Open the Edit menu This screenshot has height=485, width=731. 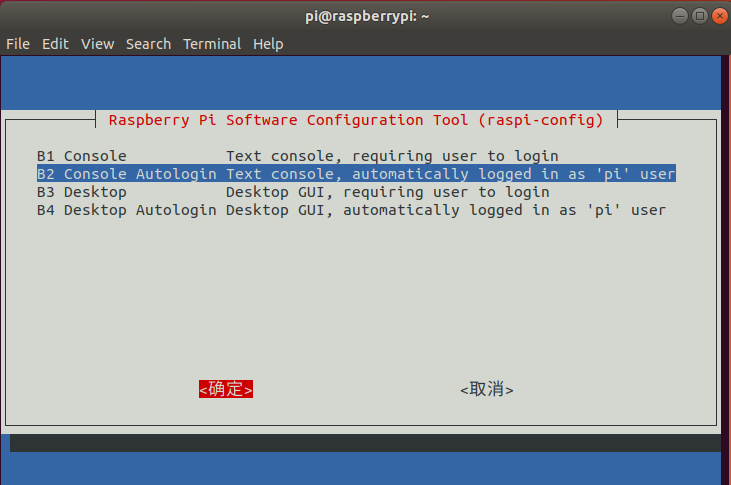point(55,44)
